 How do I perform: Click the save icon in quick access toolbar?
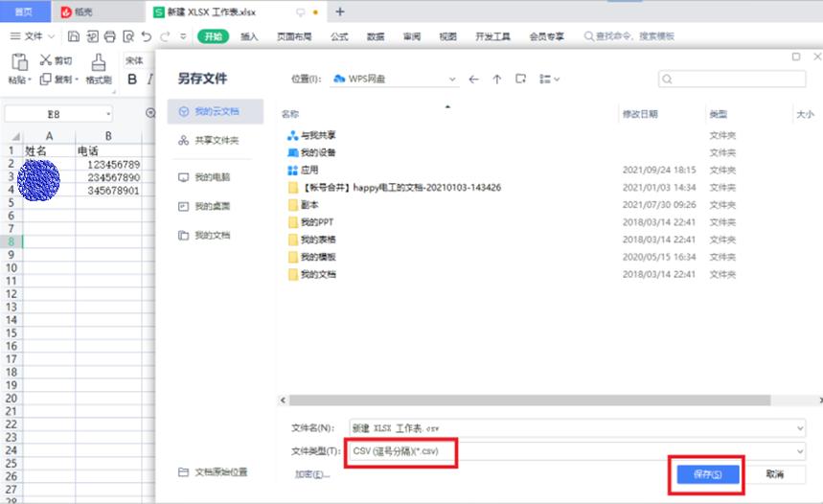(74, 36)
